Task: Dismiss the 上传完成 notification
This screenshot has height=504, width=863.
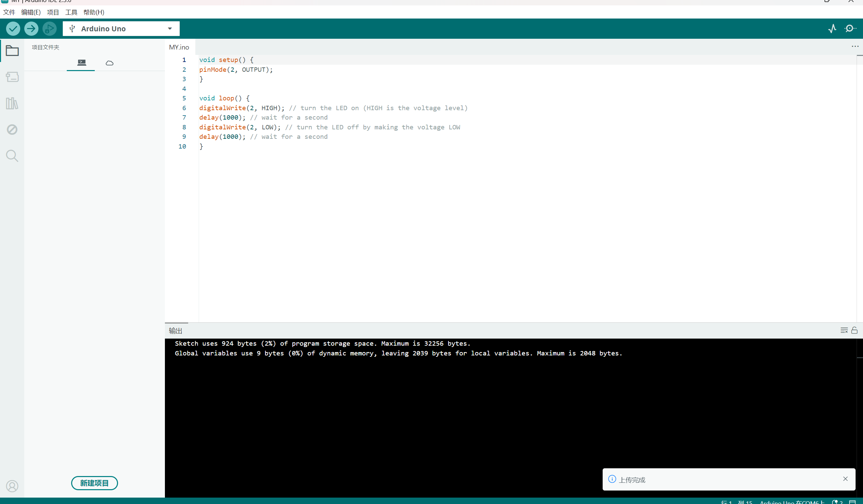Action: point(845,479)
